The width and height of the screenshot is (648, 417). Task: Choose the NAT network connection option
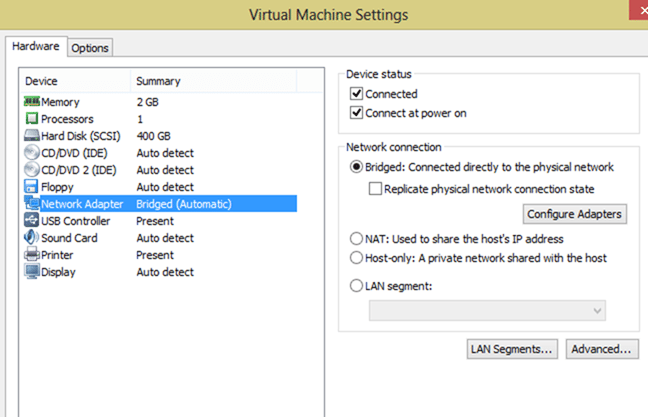pyautogui.click(x=356, y=239)
